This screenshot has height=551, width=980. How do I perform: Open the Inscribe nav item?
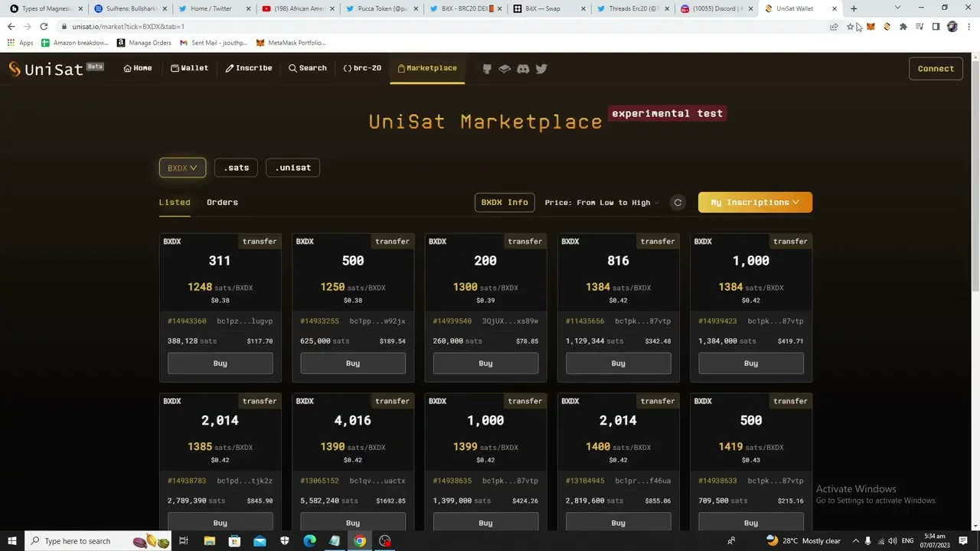pyautogui.click(x=249, y=68)
